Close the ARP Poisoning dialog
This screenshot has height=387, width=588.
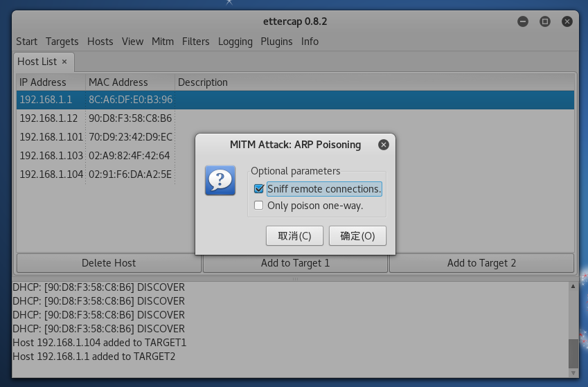[383, 145]
